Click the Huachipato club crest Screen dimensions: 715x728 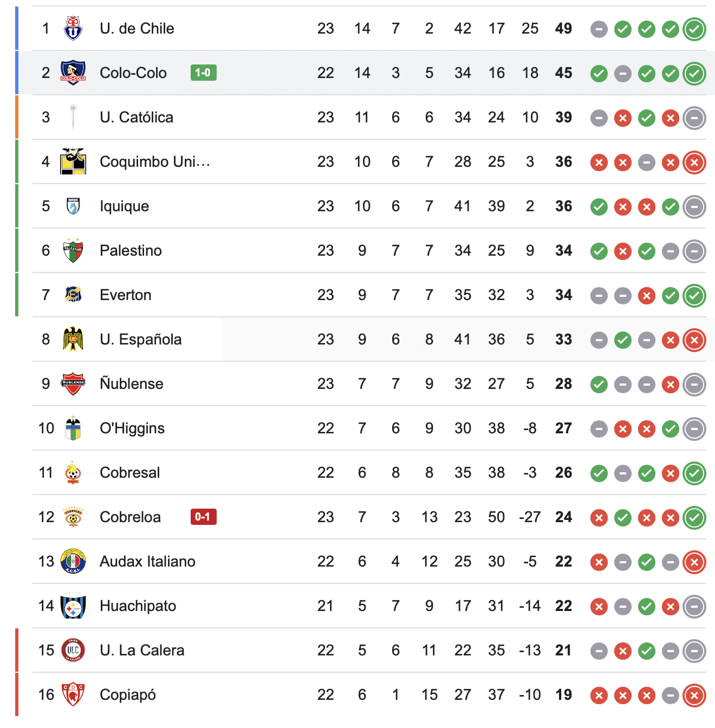tap(72, 606)
